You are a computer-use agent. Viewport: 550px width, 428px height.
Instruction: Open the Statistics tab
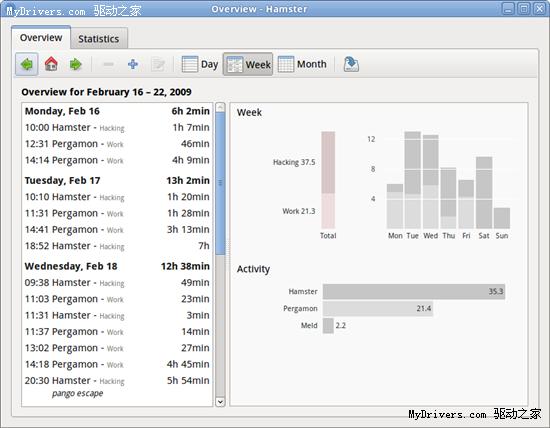pyautogui.click(x=99, y=39)
